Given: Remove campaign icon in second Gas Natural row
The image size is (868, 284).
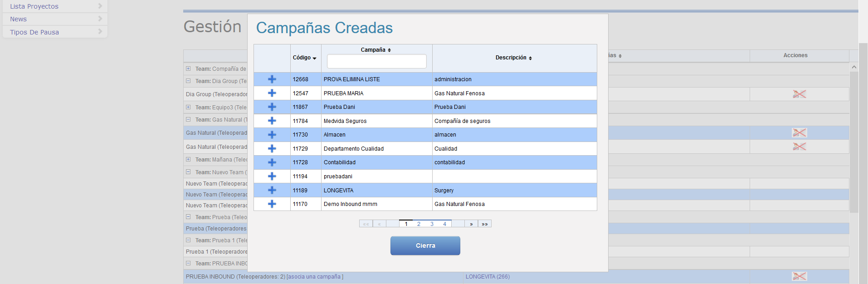Looking at the screenshot, I should (x=799, y=147).
